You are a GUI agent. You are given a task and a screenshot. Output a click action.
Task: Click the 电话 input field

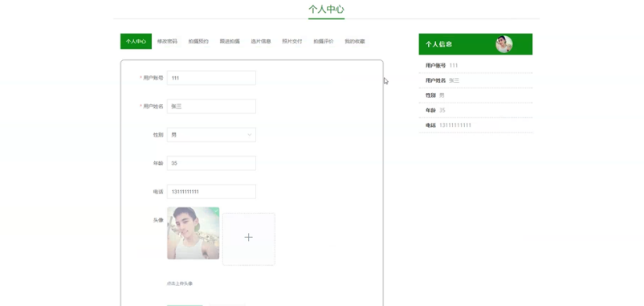[211, 191]
